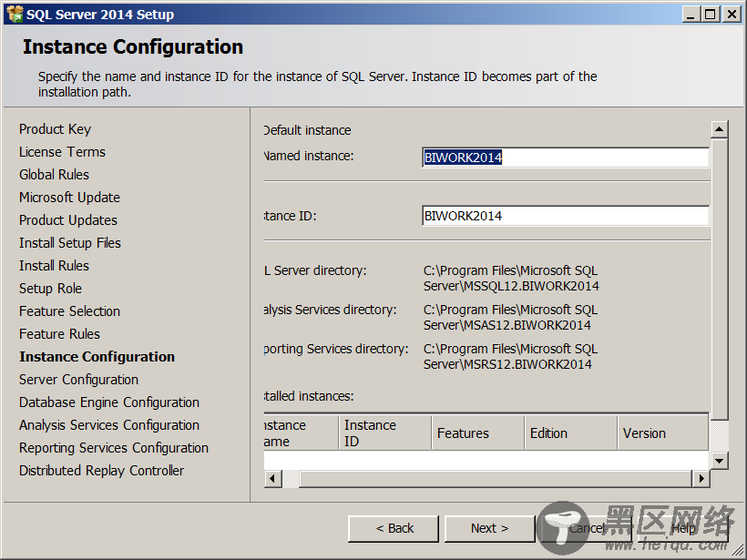Select the Global Rules step
Screen dimensions: 747x560
(54, 175)
